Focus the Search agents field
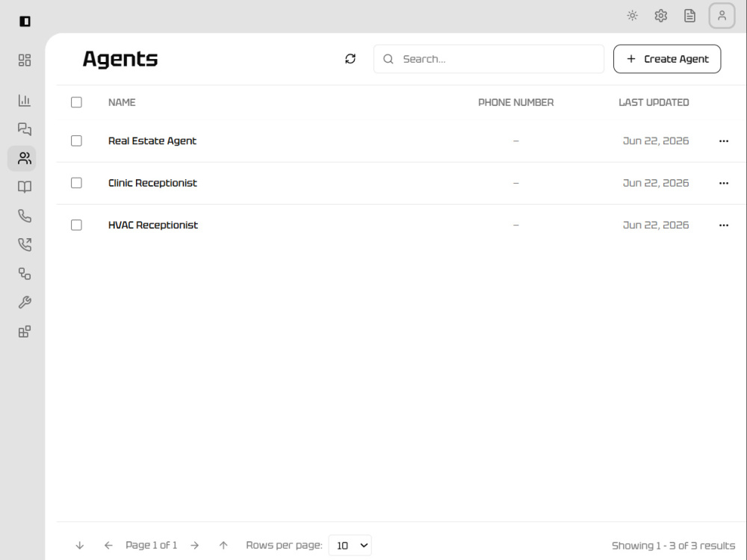The width and height of the screenshot is (747, 560). [489, 59]
